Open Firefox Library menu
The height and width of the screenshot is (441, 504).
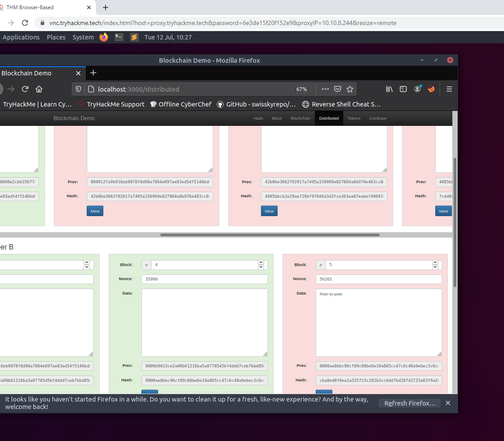click(x=389, y=89)
